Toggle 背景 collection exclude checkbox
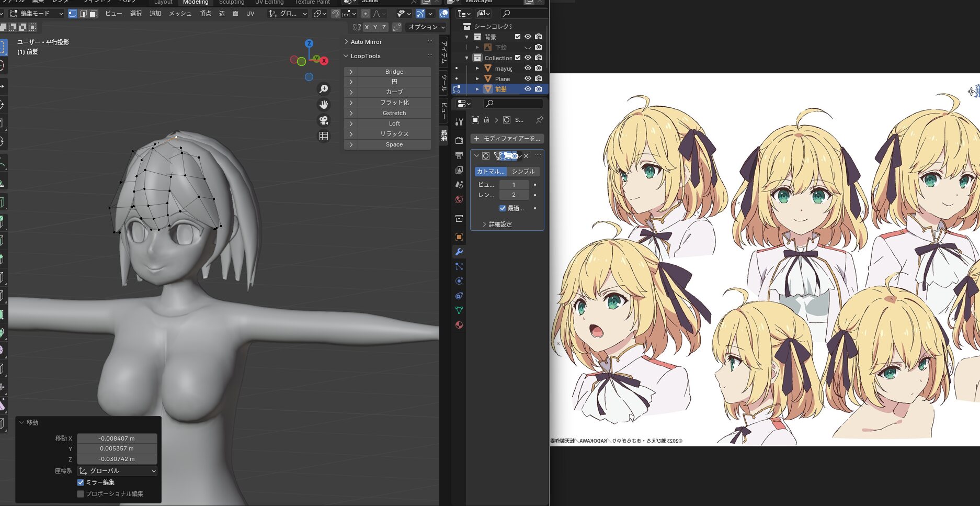 (518, 37)
